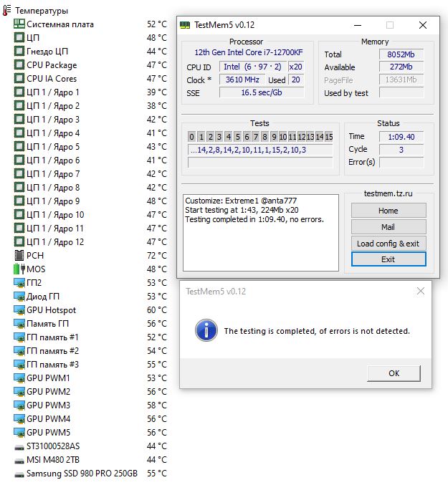
Task: Select the GPU Hotspot 60 °C value
Action: (157, 310)
